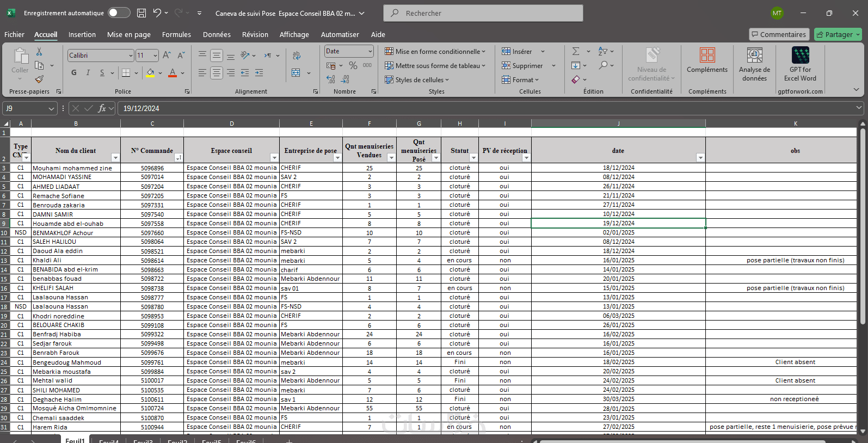The height and width of the screenshot is (443, 868).
Task: Toggle italic I formatting button
Action: pos(88,72)
